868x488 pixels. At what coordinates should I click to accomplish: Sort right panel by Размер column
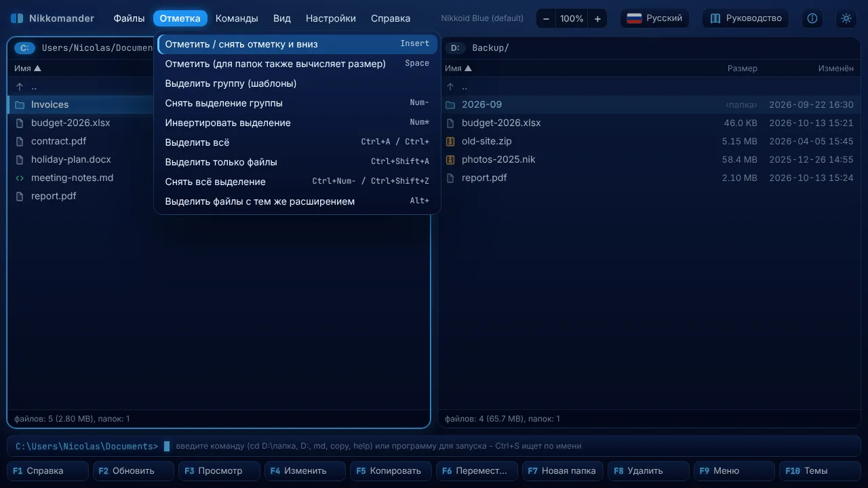[743, 68]
